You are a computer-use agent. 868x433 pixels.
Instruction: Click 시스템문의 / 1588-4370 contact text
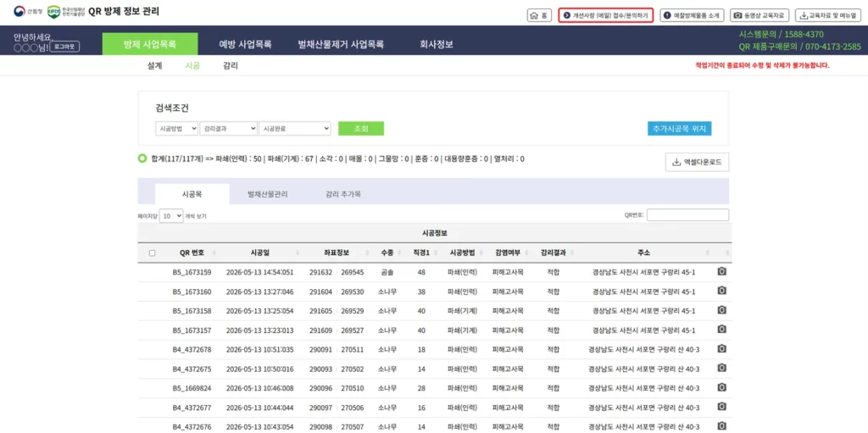click(x=781, y=35)
